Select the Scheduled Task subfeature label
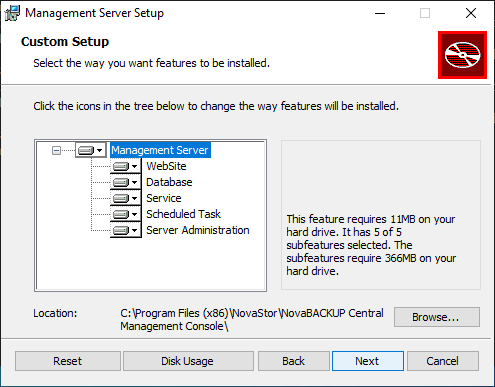The height and width of the screenshot is (387, 495). point(183,214)
